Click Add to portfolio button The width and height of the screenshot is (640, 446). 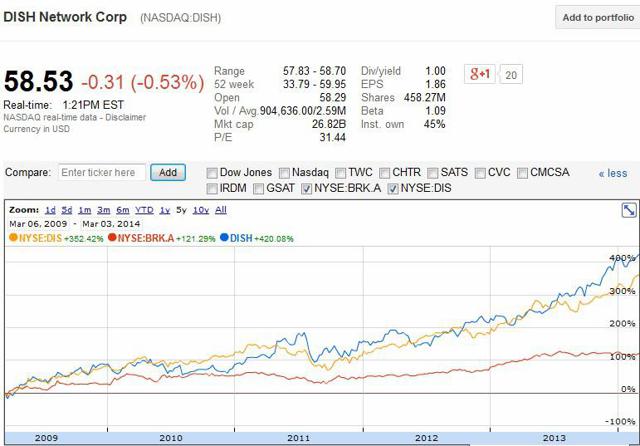pos(598,18)
